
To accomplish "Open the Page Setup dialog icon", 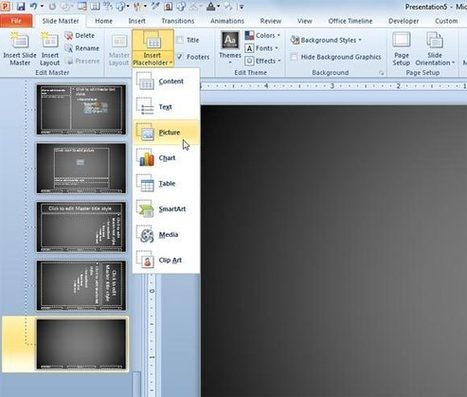I will (401, 41).
